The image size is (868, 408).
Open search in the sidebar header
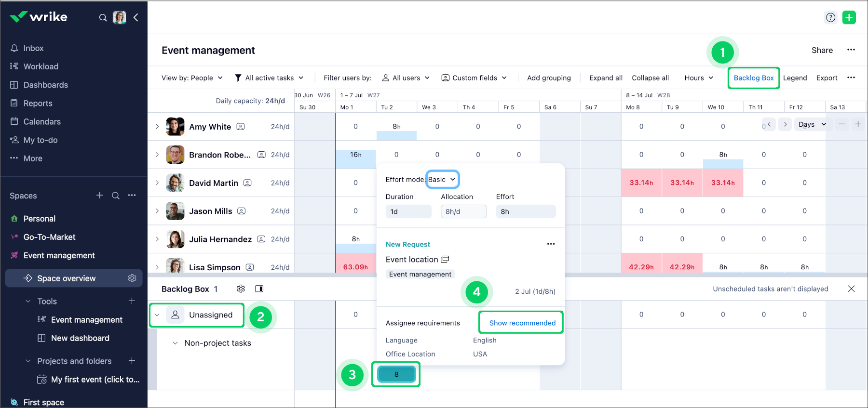(x=103, y=18)
